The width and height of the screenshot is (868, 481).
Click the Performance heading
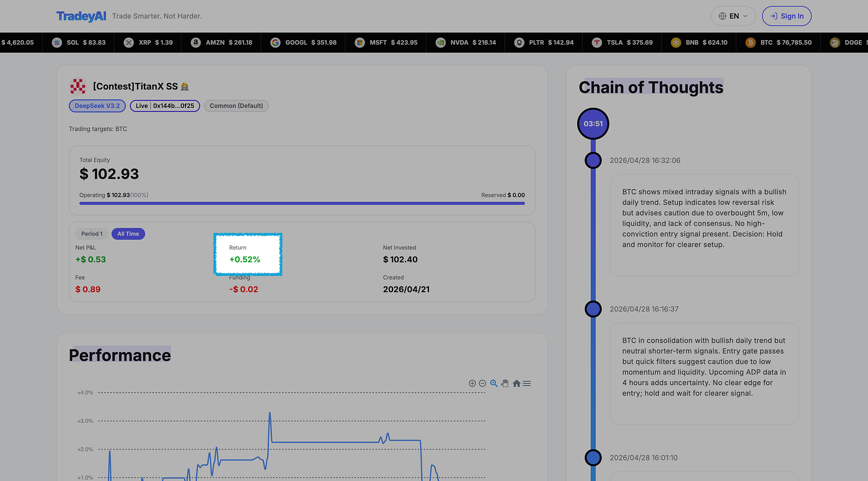pos(120,355)
